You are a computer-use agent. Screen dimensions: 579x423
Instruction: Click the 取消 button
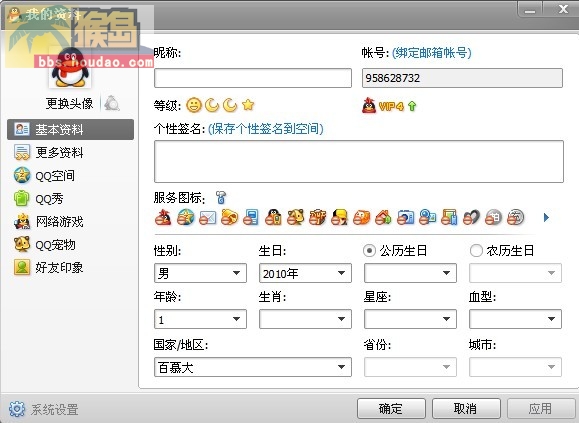pos(466,409)
